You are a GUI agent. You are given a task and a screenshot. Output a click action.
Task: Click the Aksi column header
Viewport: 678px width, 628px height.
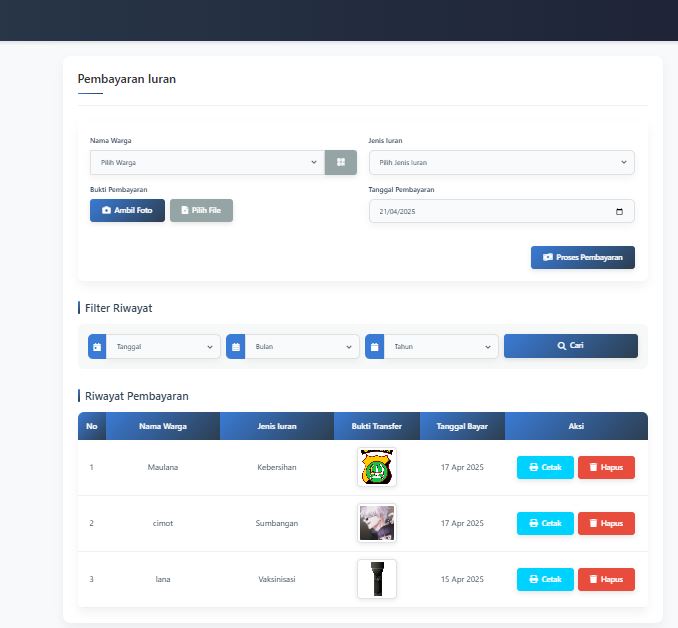[576, 426]
